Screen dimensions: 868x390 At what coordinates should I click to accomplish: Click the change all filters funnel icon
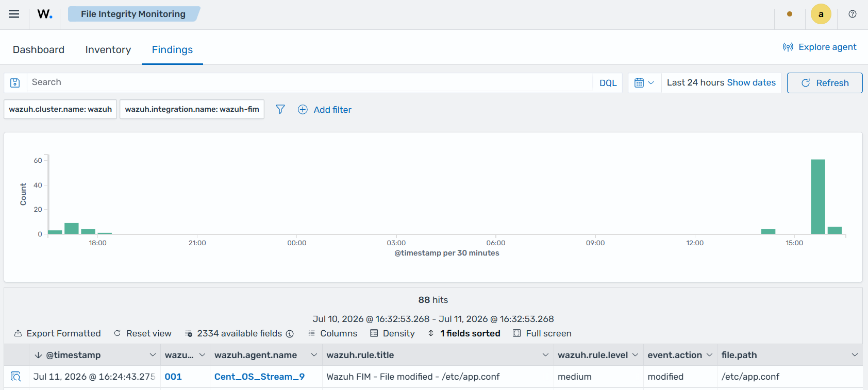click(x=280, y=109)
